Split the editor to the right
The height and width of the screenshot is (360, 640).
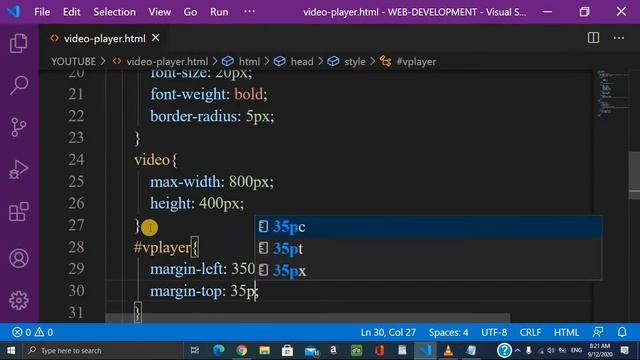593,38
